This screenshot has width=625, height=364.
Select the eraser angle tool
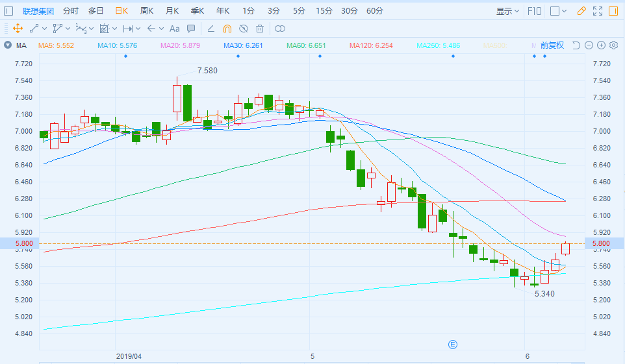[210, 29]
